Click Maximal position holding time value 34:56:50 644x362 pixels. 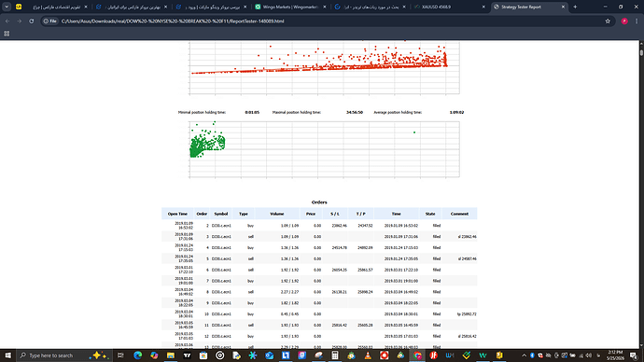[x=355, y=113]
